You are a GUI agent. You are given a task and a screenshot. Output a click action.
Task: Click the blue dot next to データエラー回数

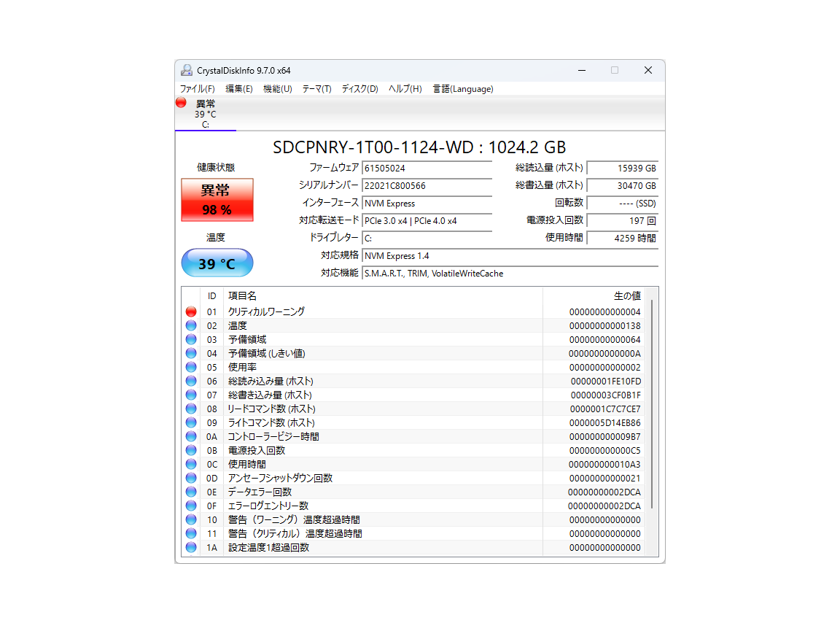(x=190, y=492)
